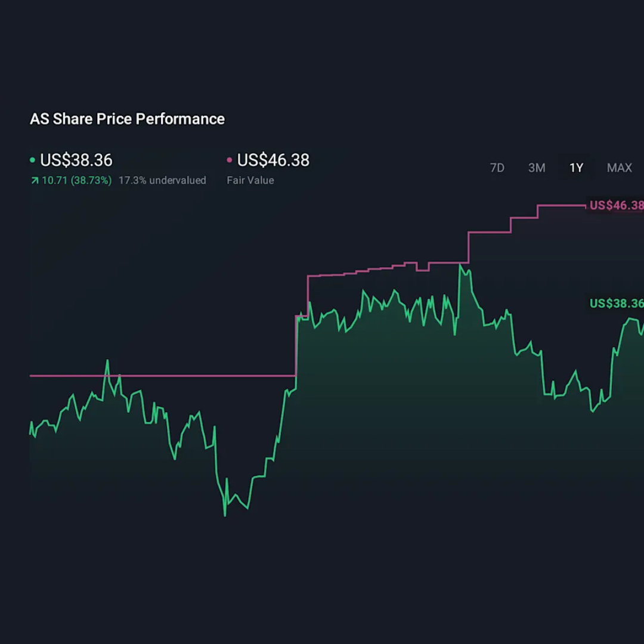This screenshot has width=644, height=644.
Task: Click the AS Share Price Performance title
Action: [x=127, y=119]
